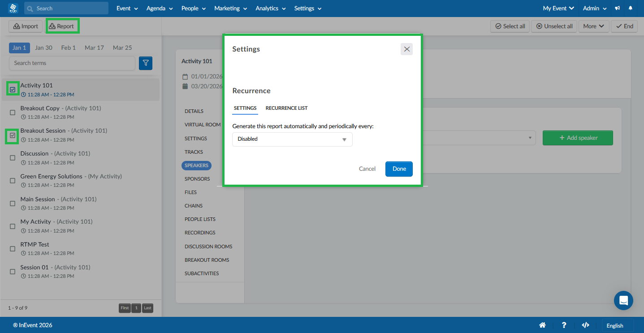Click the InEvent logo icon
The width and height of the screenshot is (644, 333).
(x=13, y=8)
